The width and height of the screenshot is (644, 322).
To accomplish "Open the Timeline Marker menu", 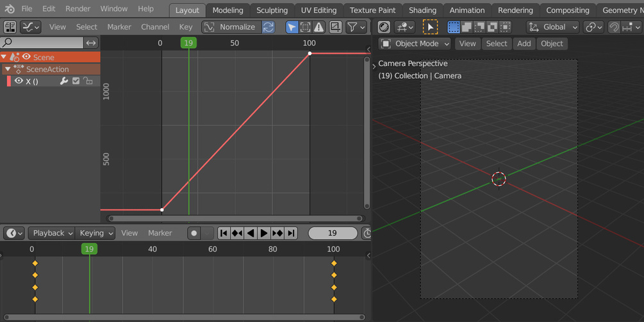I will [160, 233].
